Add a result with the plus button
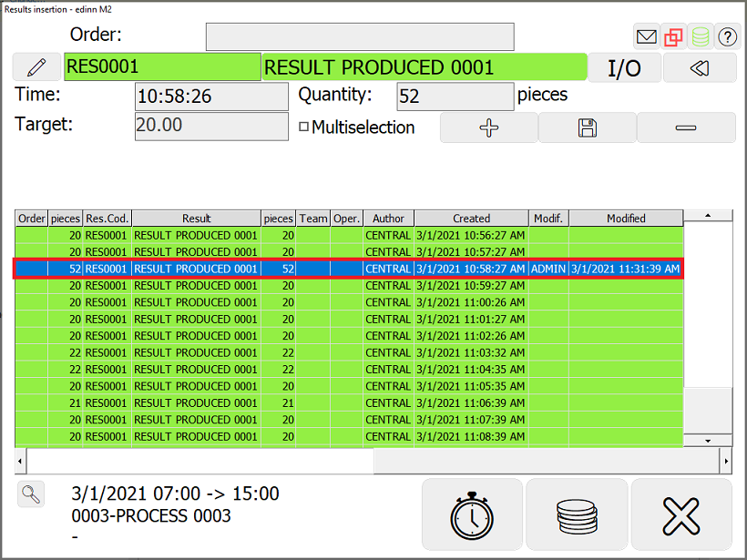The image size is (747, 560). pos(489,127)
